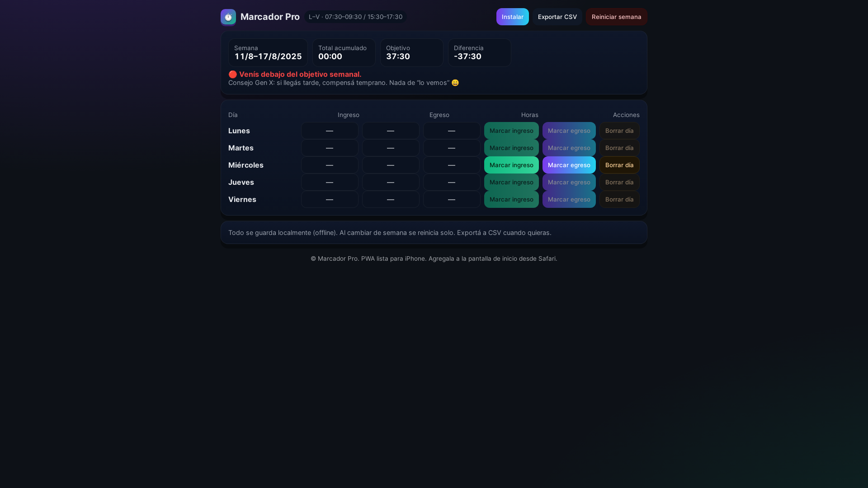Click the first dash cell of the Lunes row
This screenshot has height=488, width=868.
click(330, 131)
